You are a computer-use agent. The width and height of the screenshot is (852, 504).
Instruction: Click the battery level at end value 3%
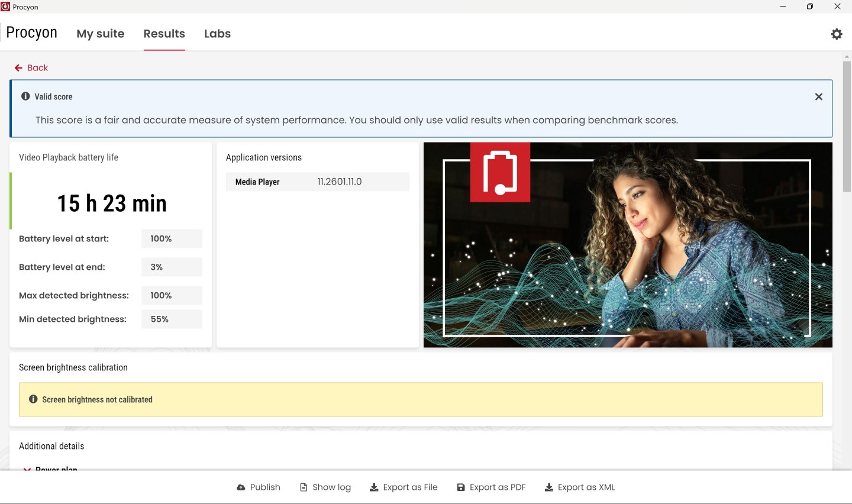[172, 267]
